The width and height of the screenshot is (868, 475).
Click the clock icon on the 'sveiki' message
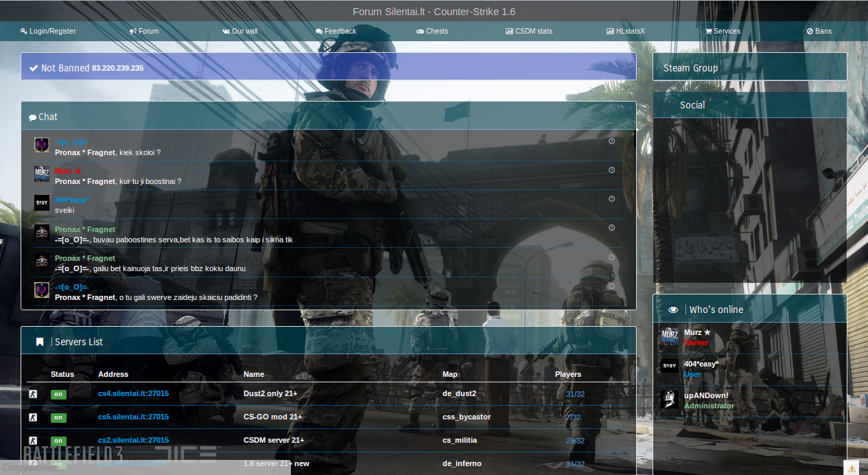tap(611, 198)
